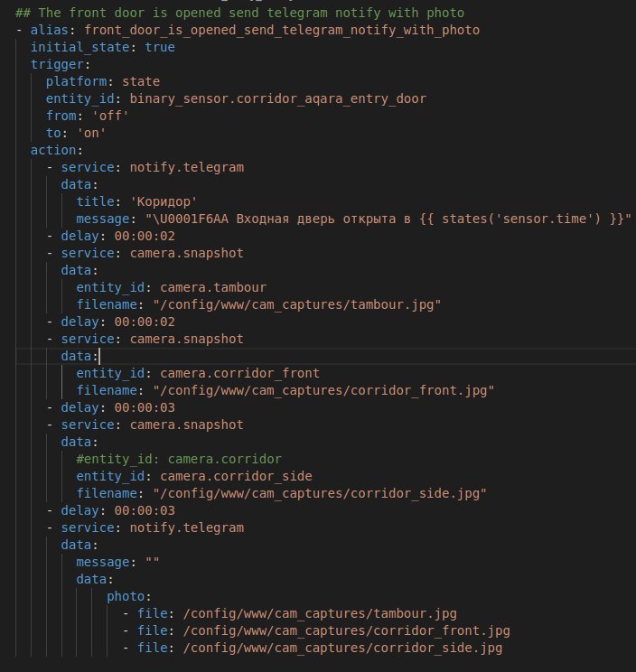Viewport: 636px width, 672px height.
Task: Click the empty message string value
Action: coord(153,562)
